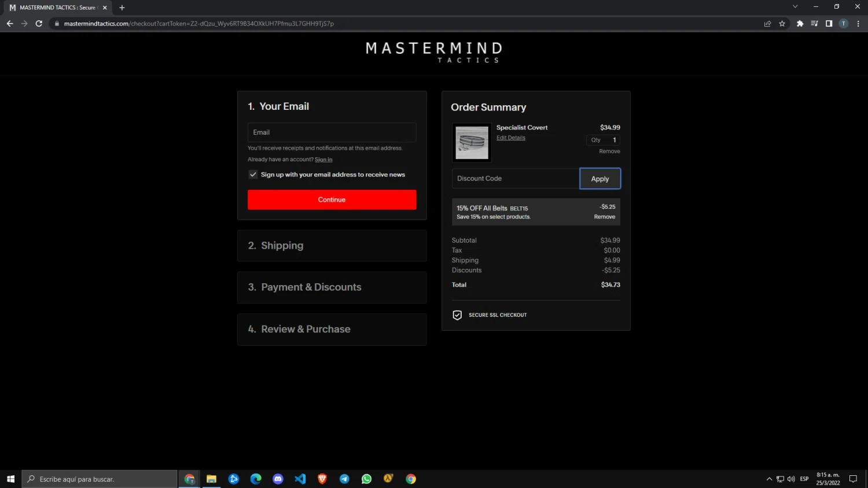
Task: Change the ESP input language
Action: point(804,479)
